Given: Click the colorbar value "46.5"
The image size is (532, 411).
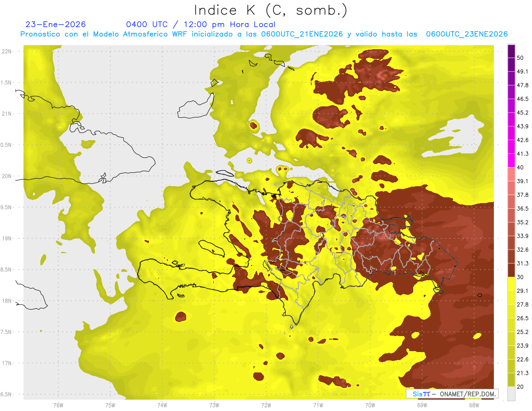Looking at the screenshot, I should 523,99.
